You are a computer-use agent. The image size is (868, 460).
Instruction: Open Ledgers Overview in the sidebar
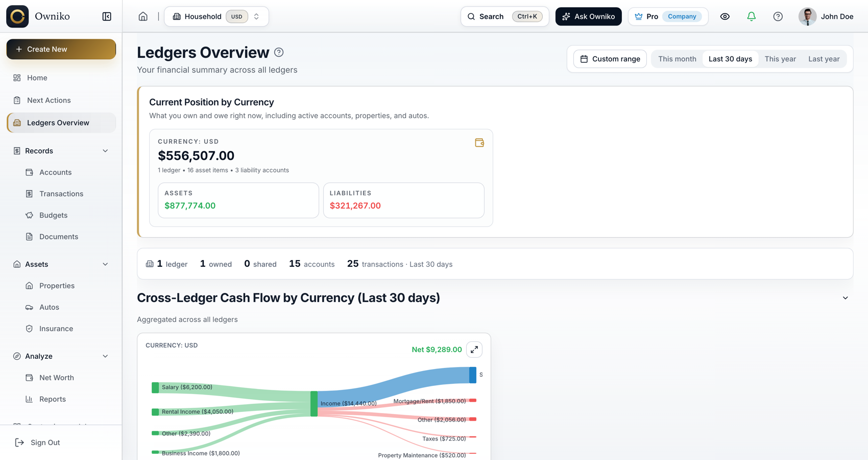[61, 123]
